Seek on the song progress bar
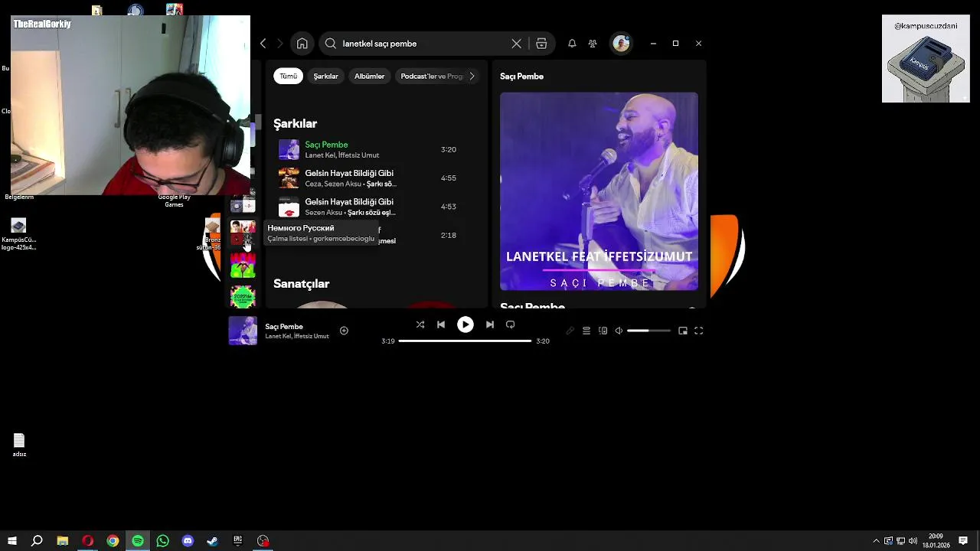Screen dimensions: 980x551 465,341
